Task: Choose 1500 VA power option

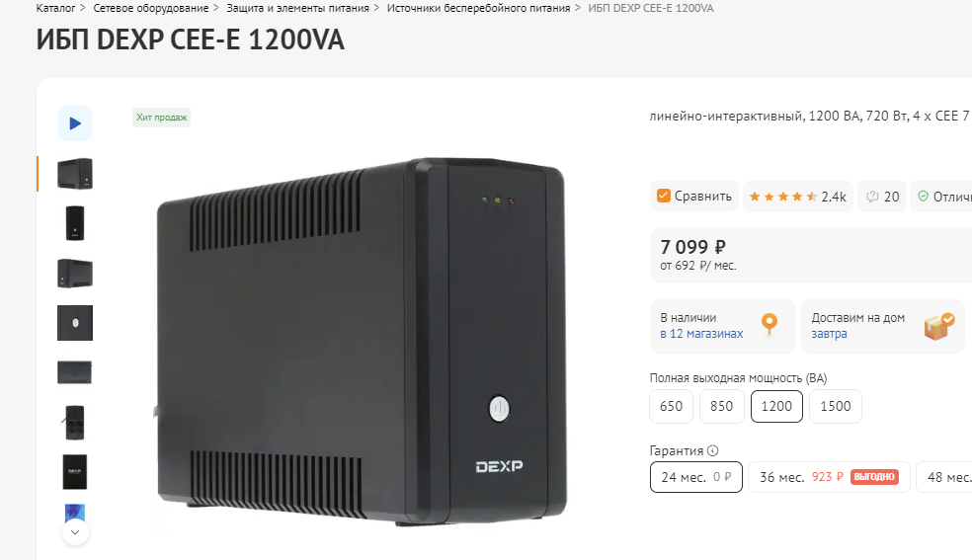Action: (836, 406)
